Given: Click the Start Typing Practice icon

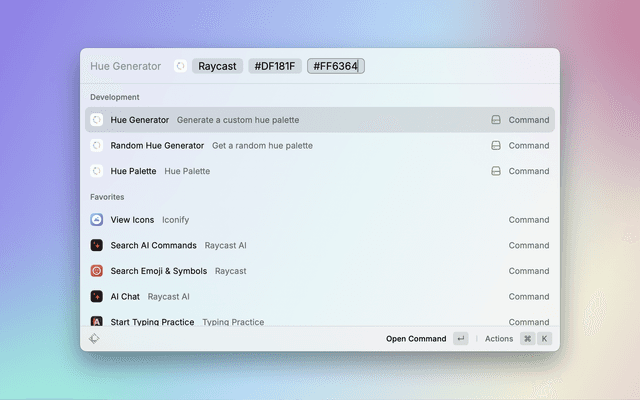Looking at the screenshot, I should click(97, 322).
